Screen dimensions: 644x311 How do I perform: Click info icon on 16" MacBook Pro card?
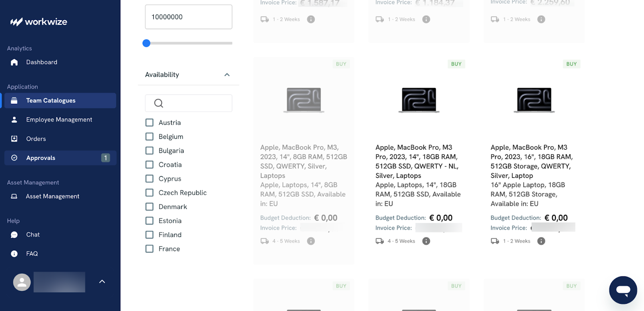541,241
